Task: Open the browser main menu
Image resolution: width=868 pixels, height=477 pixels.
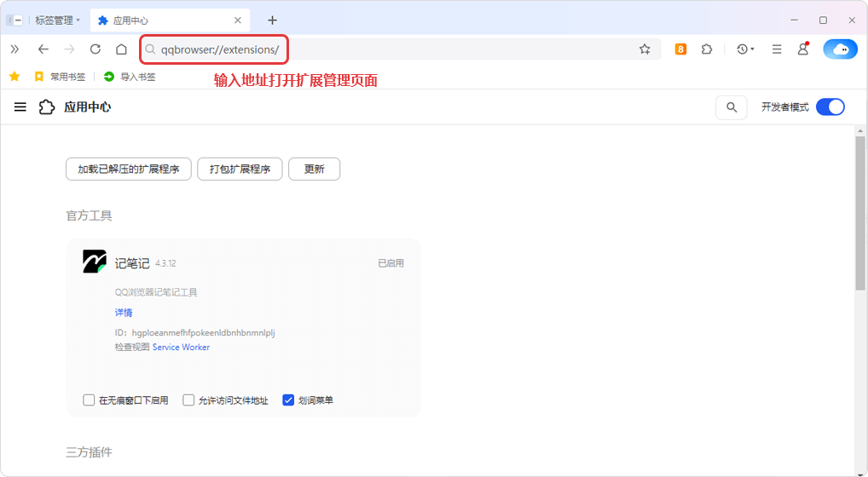Action: [x=777, y=49]
